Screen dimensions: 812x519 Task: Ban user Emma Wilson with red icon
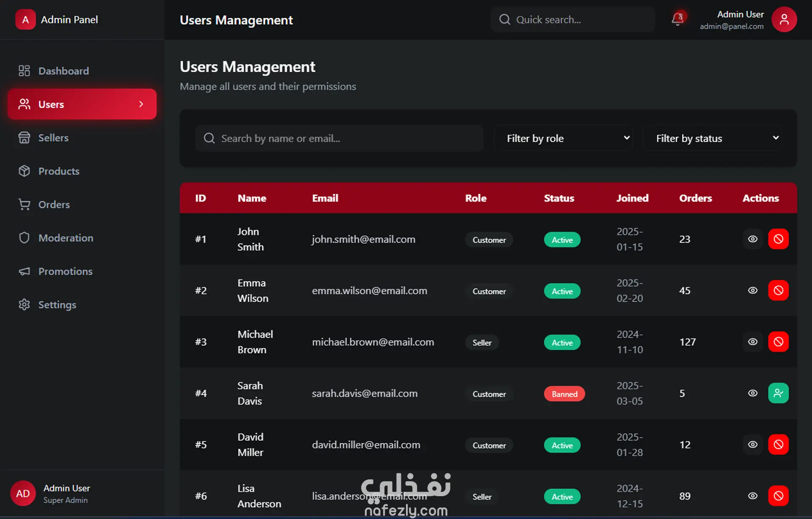(778, 290)
